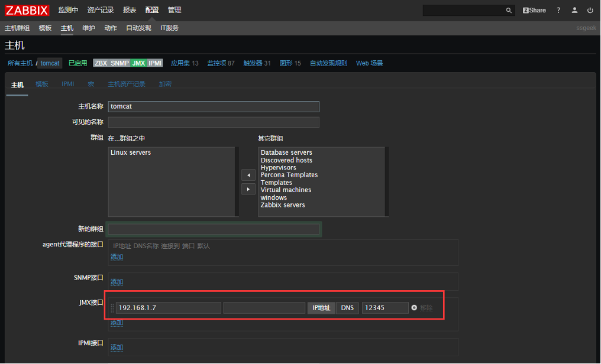The width and height of the screenshot is (601, 364).
Task: Open 自动发现规则 link
Action: 328,63
